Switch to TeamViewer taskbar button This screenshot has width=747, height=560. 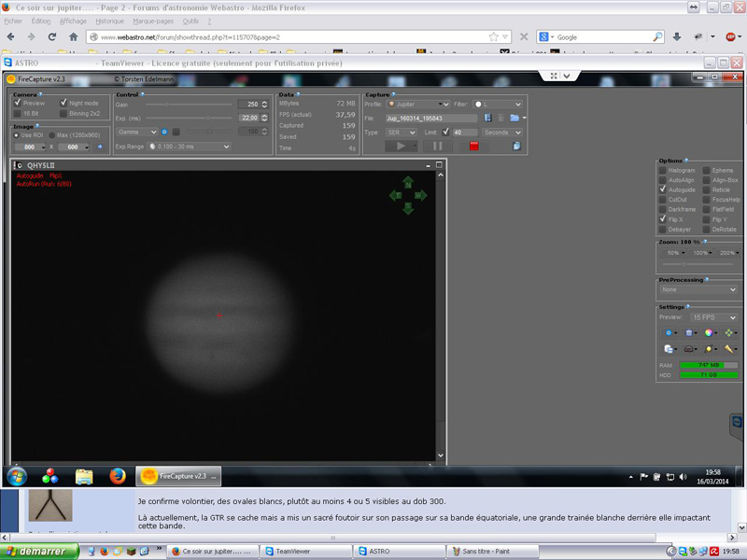(x=306, y=551)
